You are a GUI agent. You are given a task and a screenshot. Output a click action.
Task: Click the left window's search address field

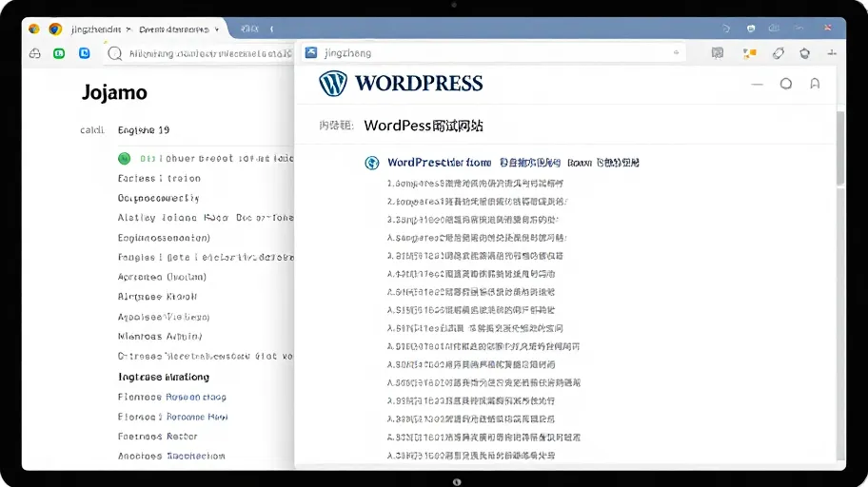click(x=199, y=53)
